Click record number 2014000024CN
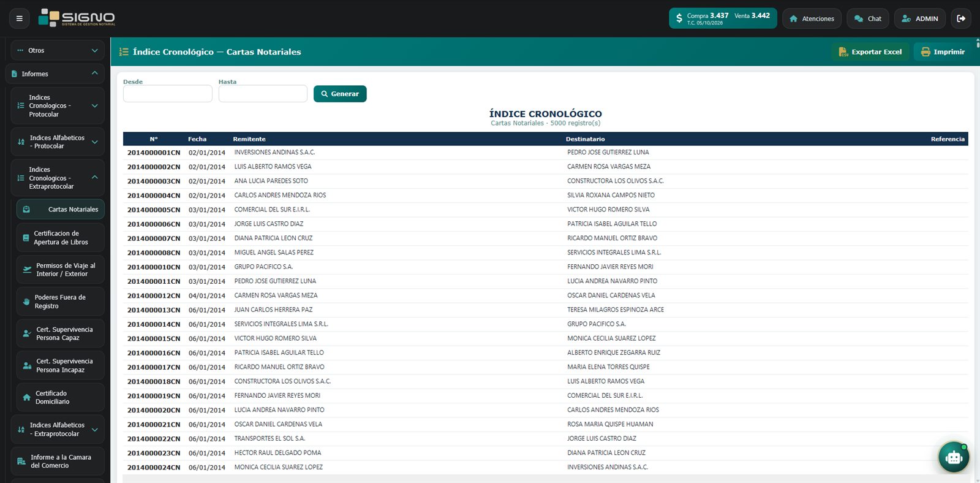The width and height of the screenshot is (980, 483). tap(154, 468)
